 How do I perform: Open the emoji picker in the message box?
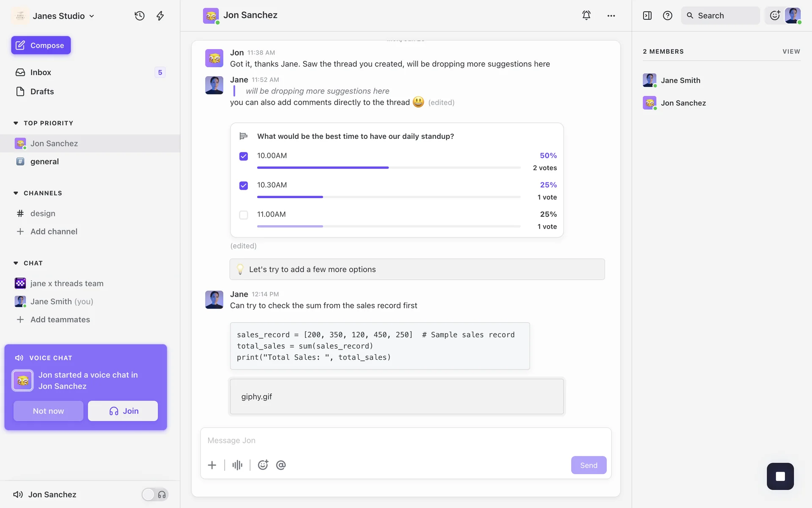tap(263, 465)
